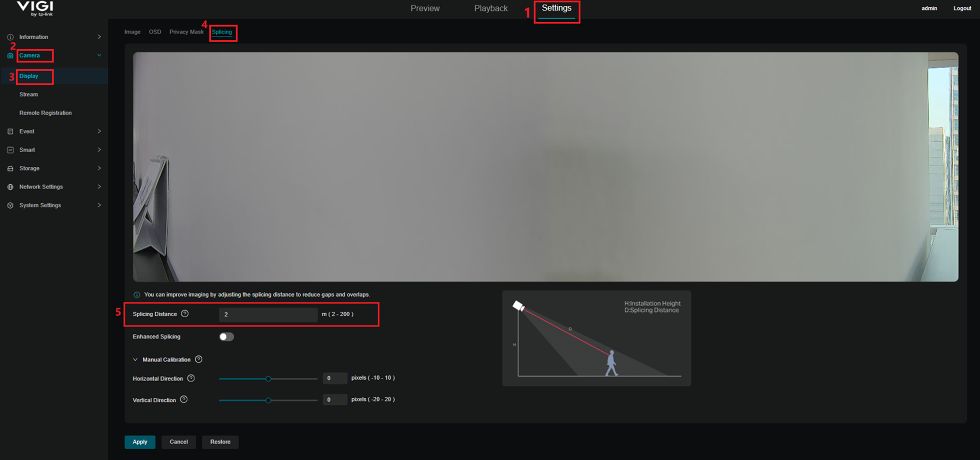Click help icon next to Vertical Direction

pos(184,400)
